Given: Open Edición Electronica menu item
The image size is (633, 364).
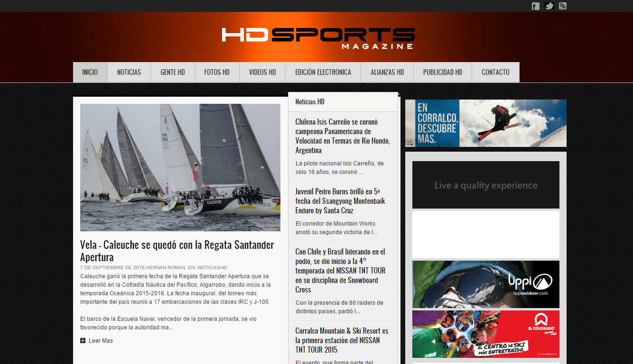Looking at the screenshot, I should coord(323,73).
